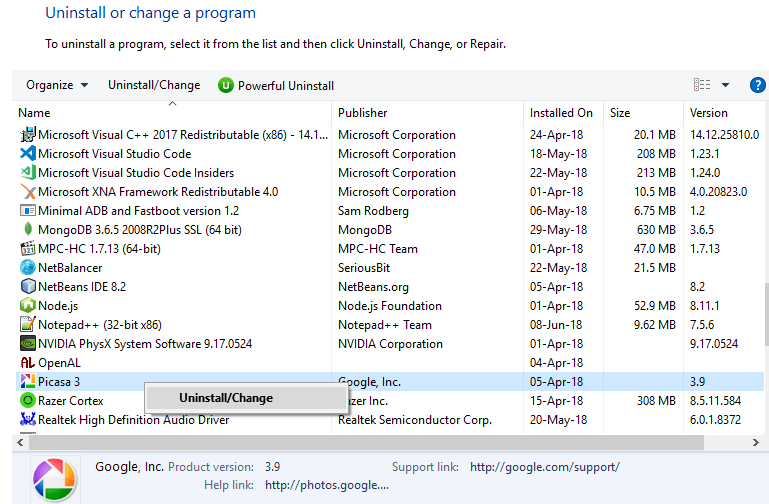The height and width of the screenshot is (504, 769).
Task: Select Minimal ADB and Fastboot version 1.2
Action: pos(138,211)
